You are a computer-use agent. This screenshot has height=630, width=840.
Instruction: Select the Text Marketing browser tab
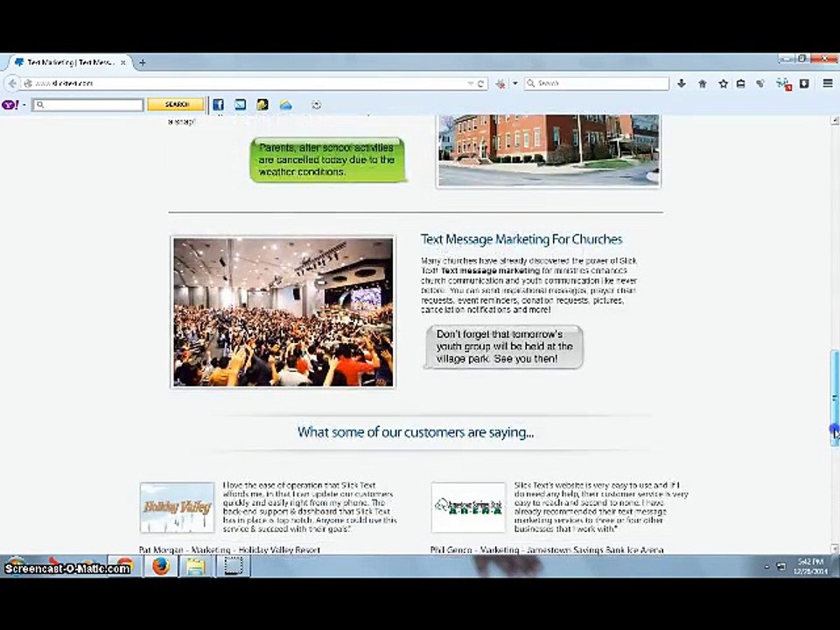click(x=70, y=63)
